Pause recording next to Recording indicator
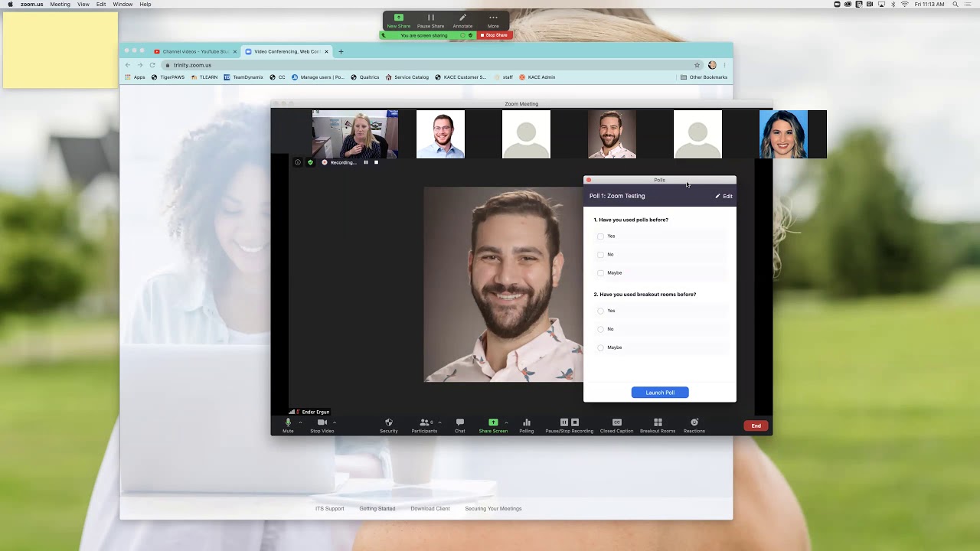The image size is (980, 551). pyautogui.click(x=365, y=162)
